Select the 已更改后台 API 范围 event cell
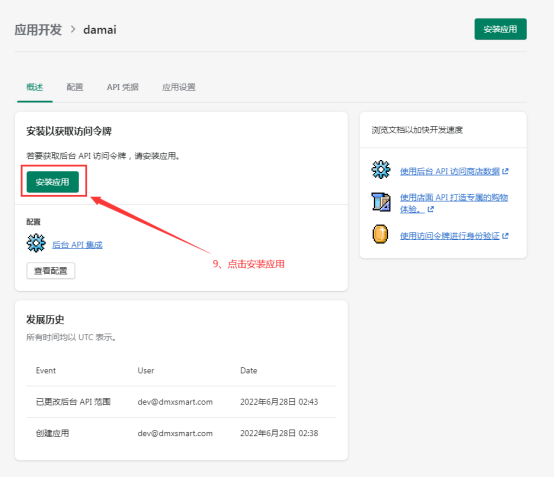This screenshot has width=554, height=477. [x=73, y=402]
